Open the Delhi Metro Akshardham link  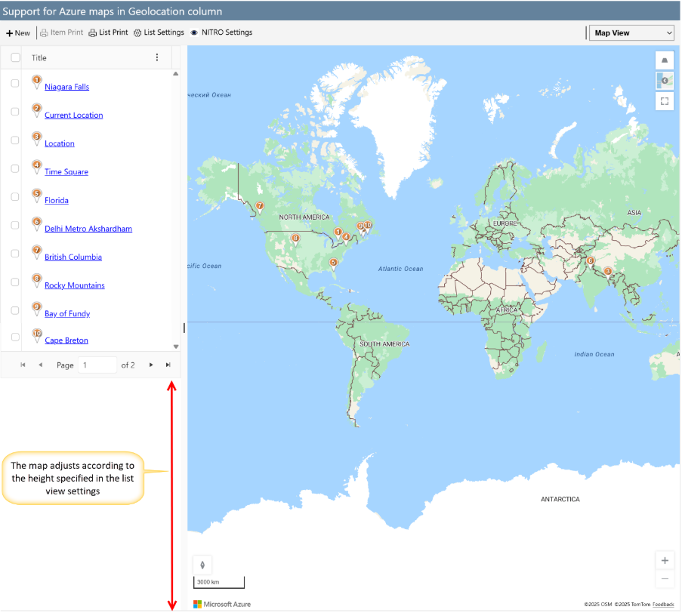(88, 229)
